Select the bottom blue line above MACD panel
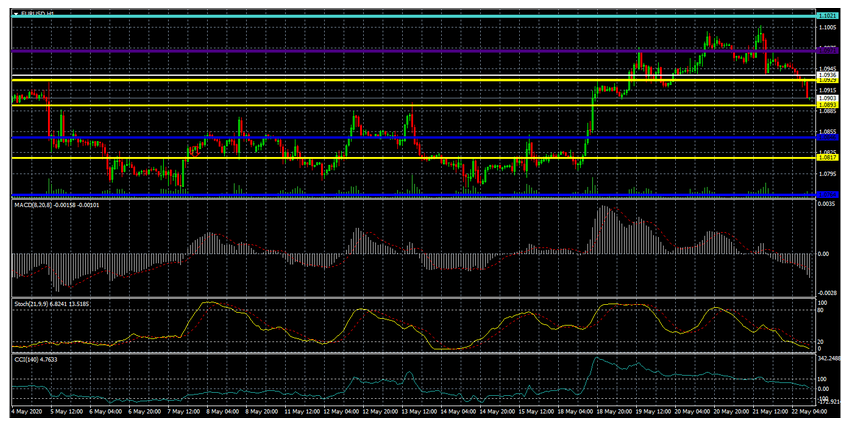 click(400, 194)
